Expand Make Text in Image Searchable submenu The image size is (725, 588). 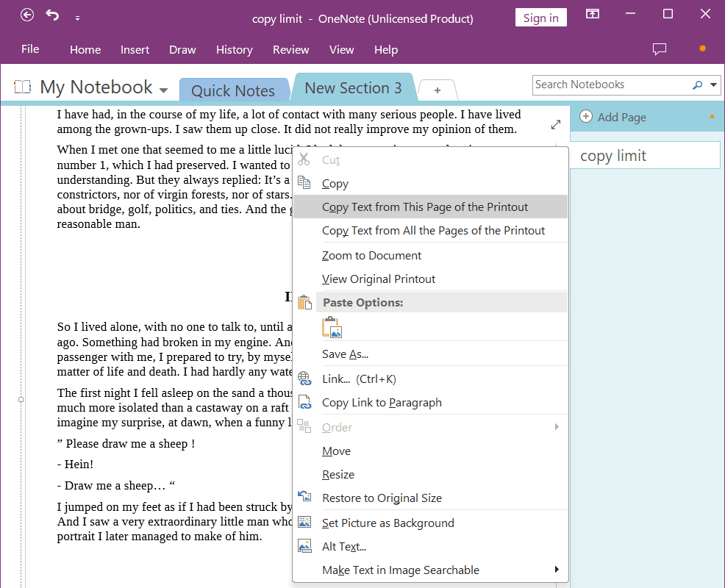click(x=430, y=570)
